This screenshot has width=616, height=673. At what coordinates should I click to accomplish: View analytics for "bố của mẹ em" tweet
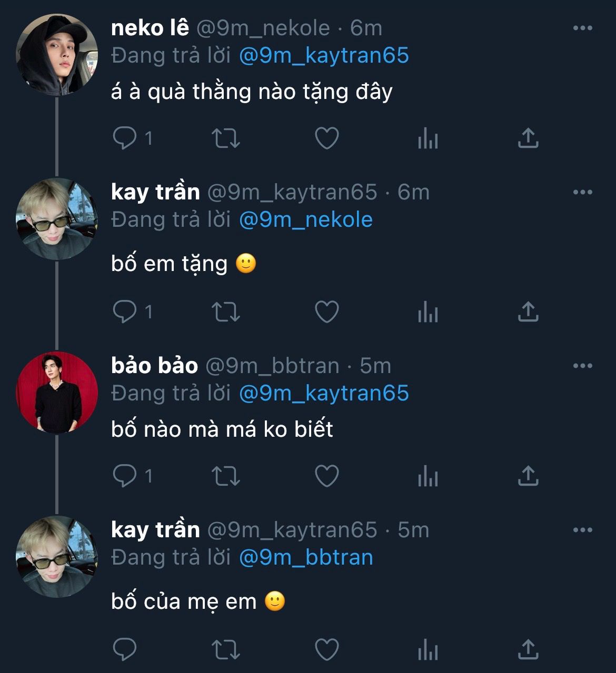point(428,651)
